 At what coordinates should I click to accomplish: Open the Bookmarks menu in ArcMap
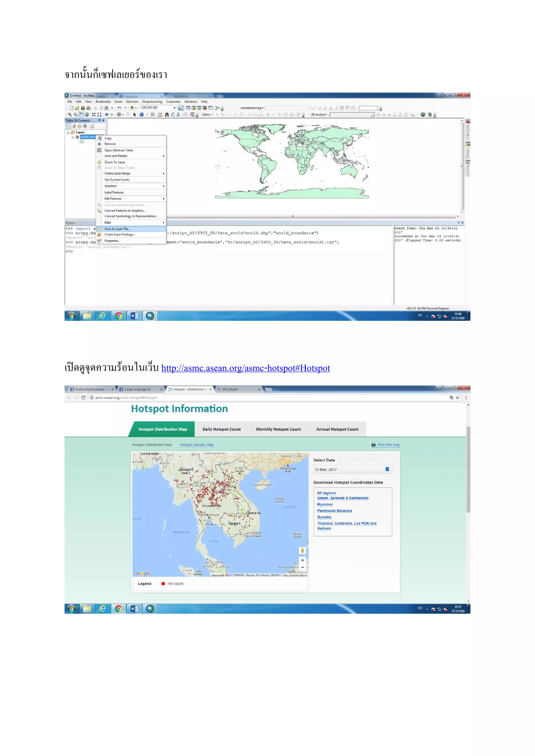(103, 102)
